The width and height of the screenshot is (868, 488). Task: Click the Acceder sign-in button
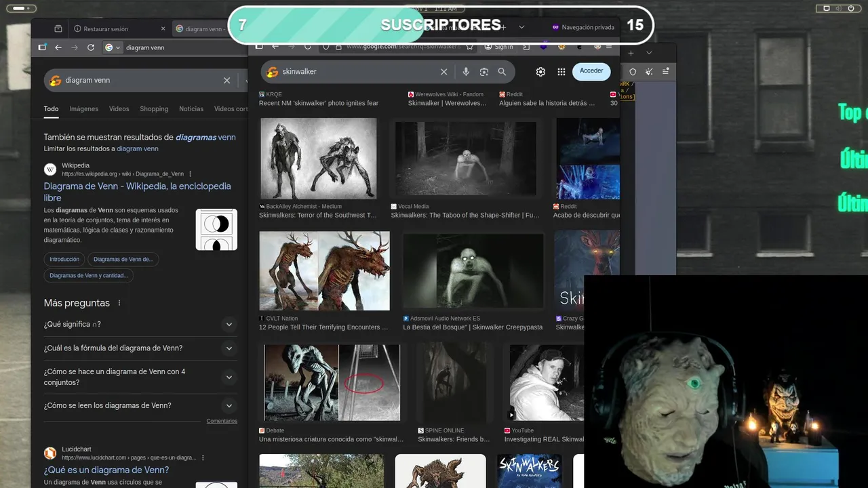coord(591,71)
